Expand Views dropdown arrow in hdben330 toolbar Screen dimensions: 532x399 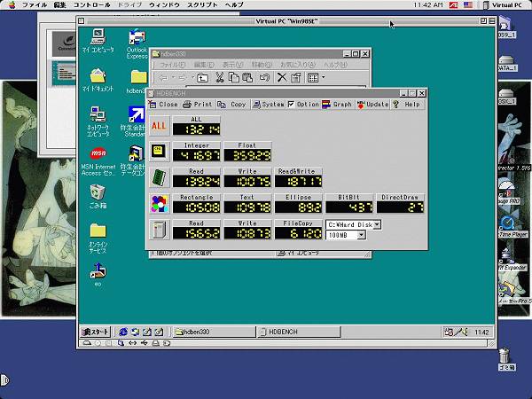point(324,78)
